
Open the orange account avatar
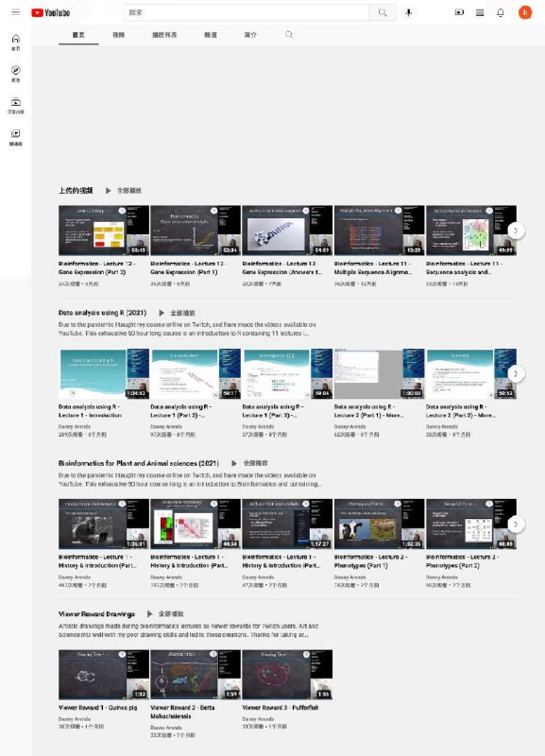[525, 12]
